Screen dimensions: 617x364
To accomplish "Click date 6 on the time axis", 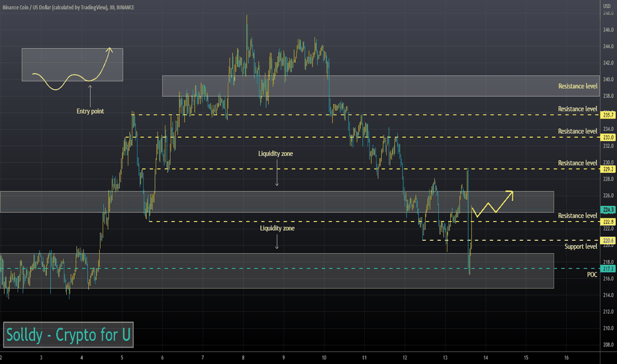I will pyautogui.click(x=162, y=357).
